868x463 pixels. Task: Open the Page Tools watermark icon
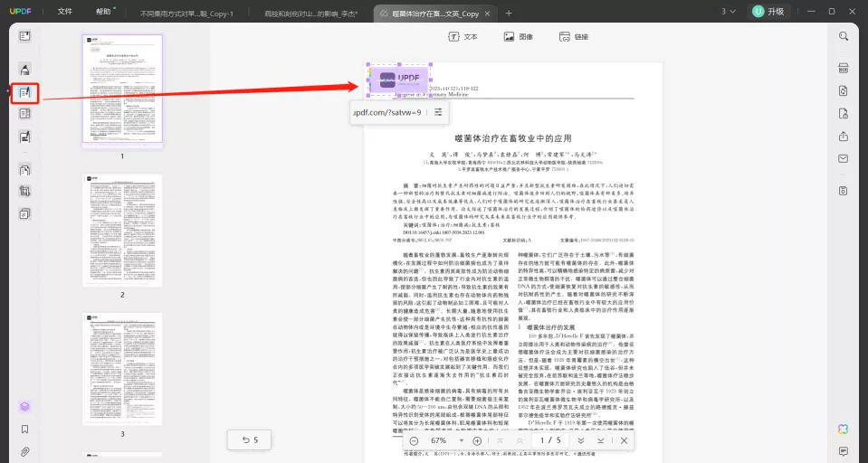click(x=24, y=213)
